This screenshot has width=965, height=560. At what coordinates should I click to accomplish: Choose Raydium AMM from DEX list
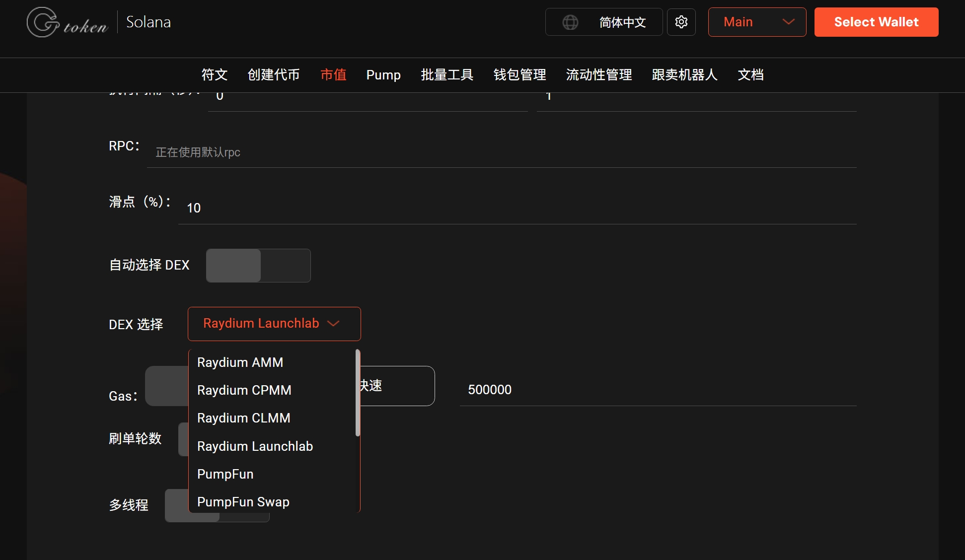[272, 362]
